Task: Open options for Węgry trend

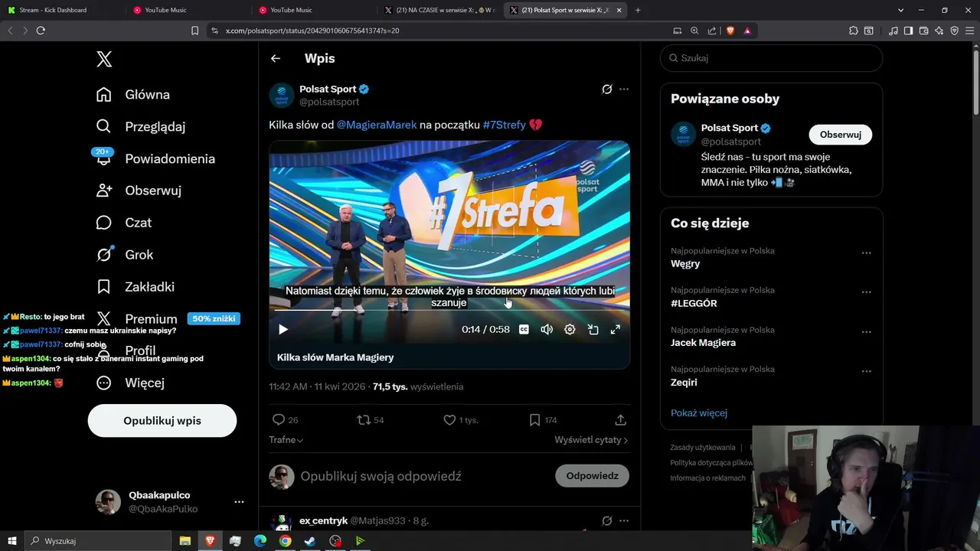Action: tap(866, 253)
